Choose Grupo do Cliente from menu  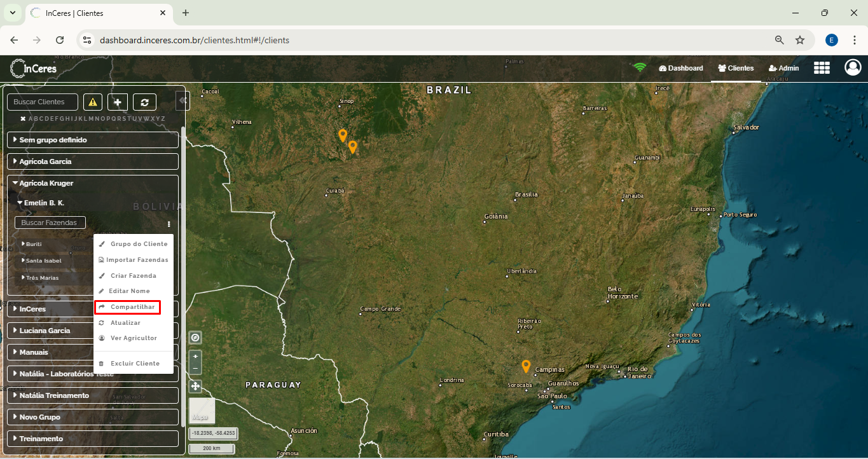(134, 244)
